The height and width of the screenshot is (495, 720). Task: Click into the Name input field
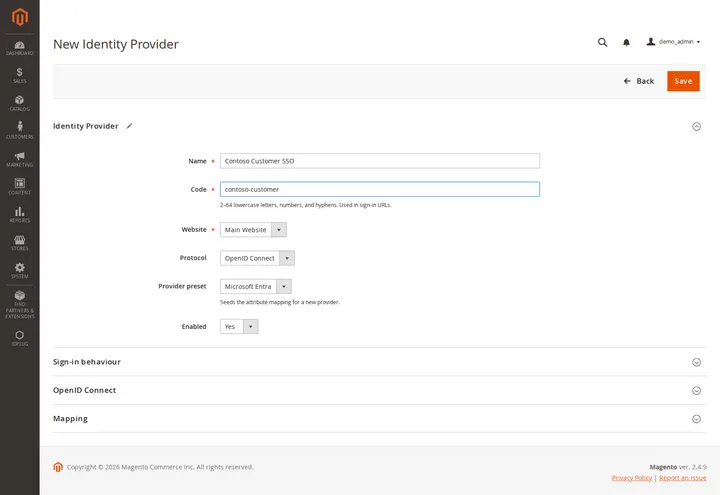380,161
